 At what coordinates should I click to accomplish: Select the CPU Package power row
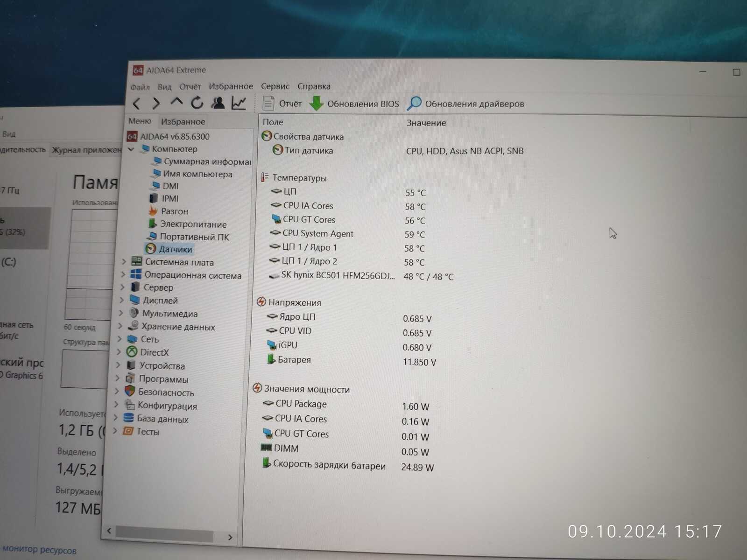(346, 405)
